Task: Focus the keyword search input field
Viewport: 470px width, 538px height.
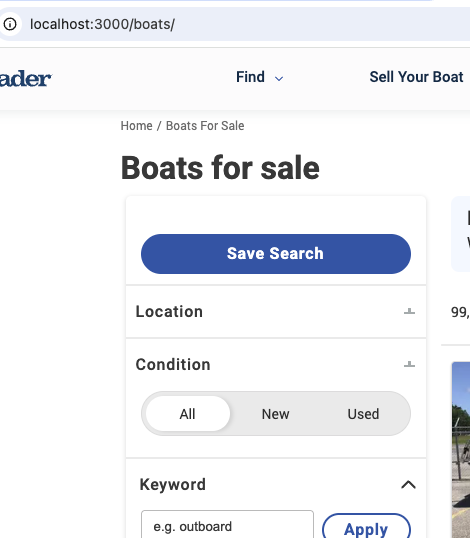Action: click(x=227, y=526)
